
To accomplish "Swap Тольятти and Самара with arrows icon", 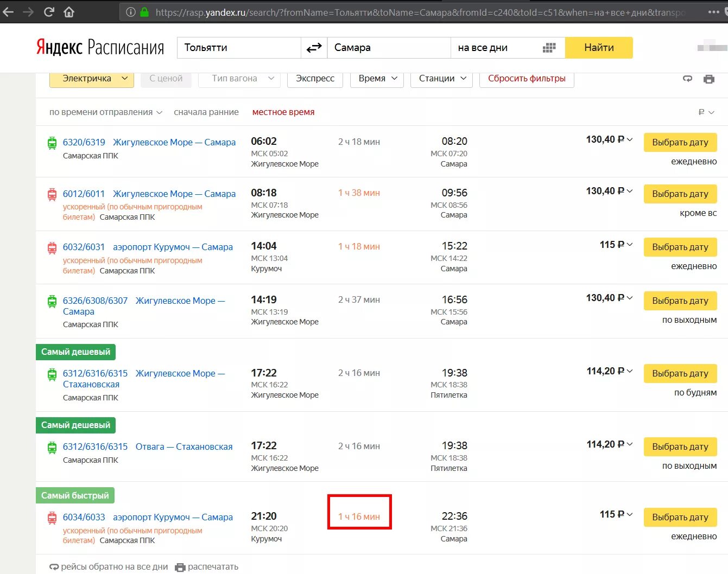I will (314, 48).
